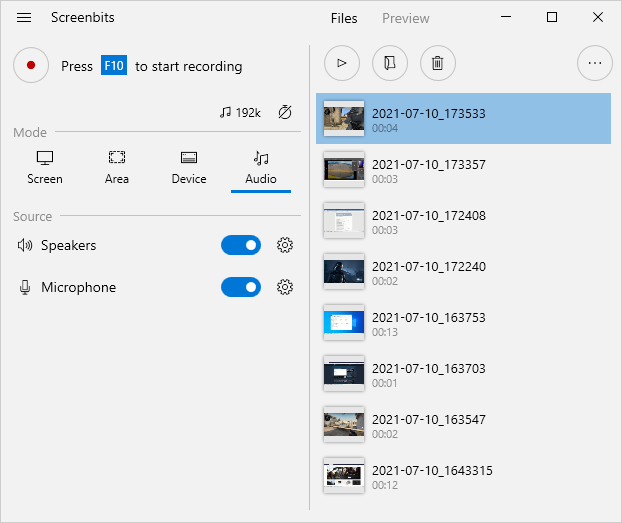Click the Microphone source icon
The image size is (622, 523).
click(x=25, y=287)
